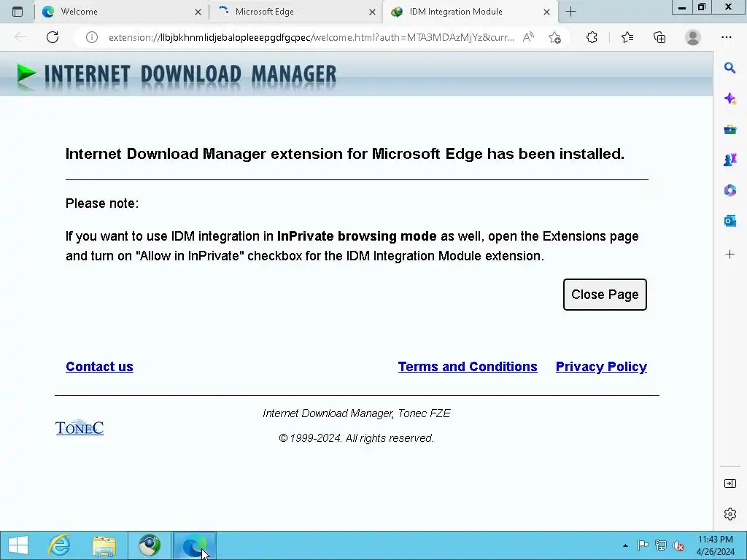This screenshot has width=747, height=560.
Task: Click the extension URL address field
Action: tap(311, 37)
